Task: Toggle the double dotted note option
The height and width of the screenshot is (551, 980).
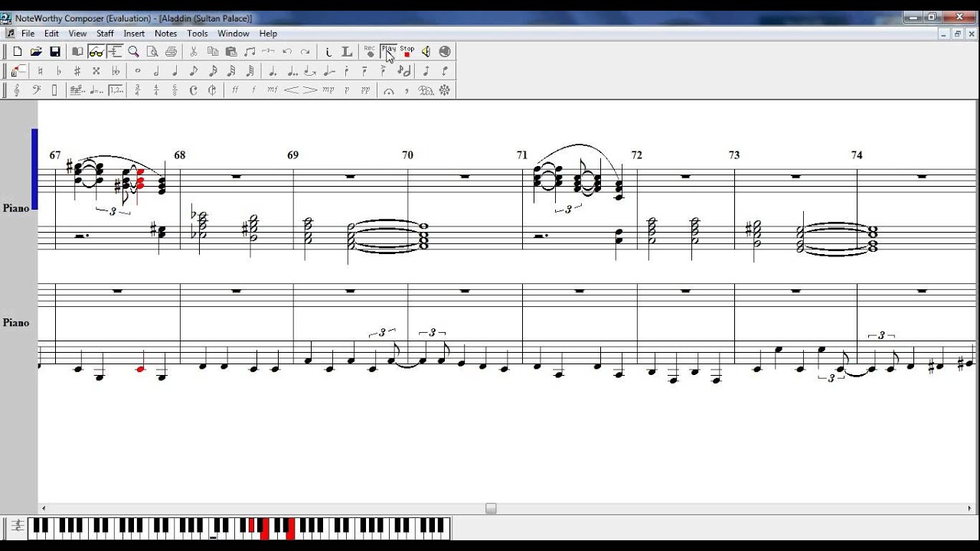Action: tap(292, 70)
